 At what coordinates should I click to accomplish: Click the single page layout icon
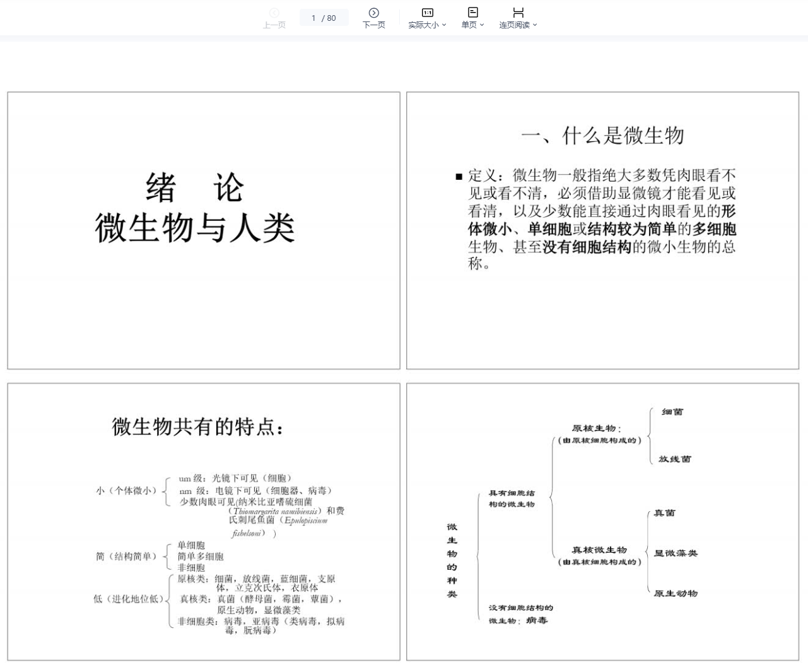tap(472, 12)
